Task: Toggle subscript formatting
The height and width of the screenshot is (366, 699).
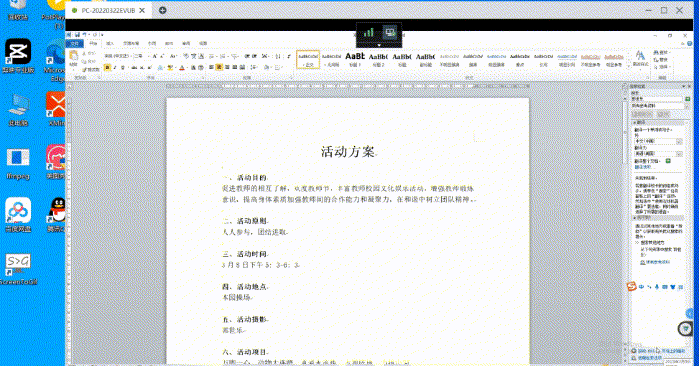Action: tap(142, 67)
